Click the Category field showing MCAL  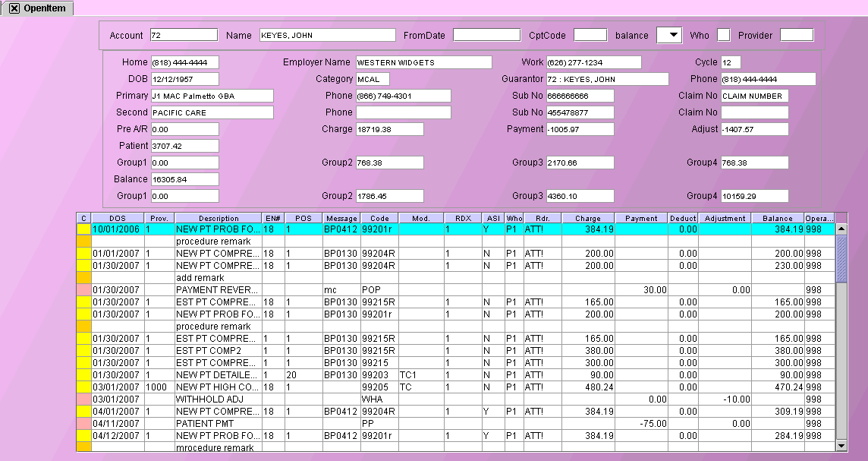(373, 79)
